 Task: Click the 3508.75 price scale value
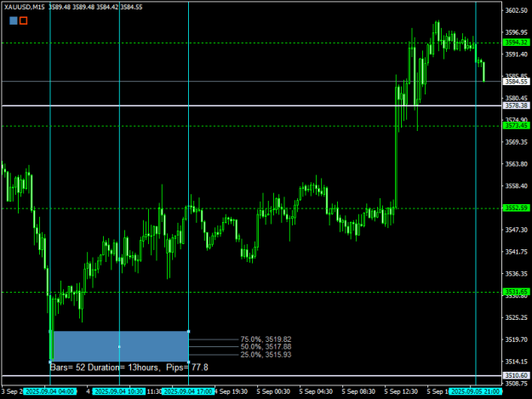tap(517, 384)
